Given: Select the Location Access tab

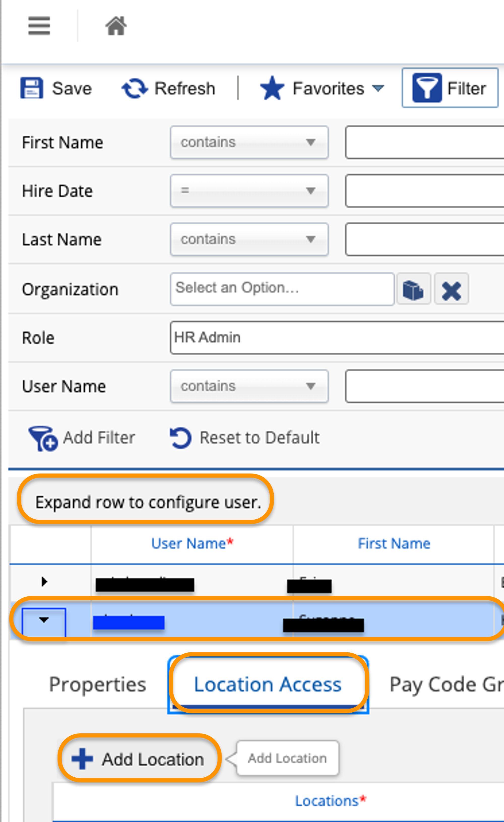Looking at the screenshot, I should point(268,685).
